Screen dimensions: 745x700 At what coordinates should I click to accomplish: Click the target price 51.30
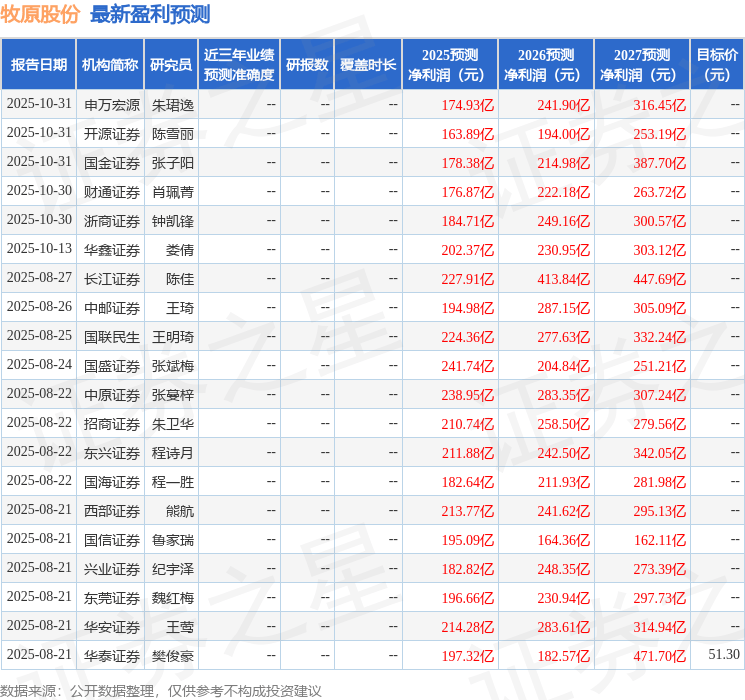tap(724, 654)
